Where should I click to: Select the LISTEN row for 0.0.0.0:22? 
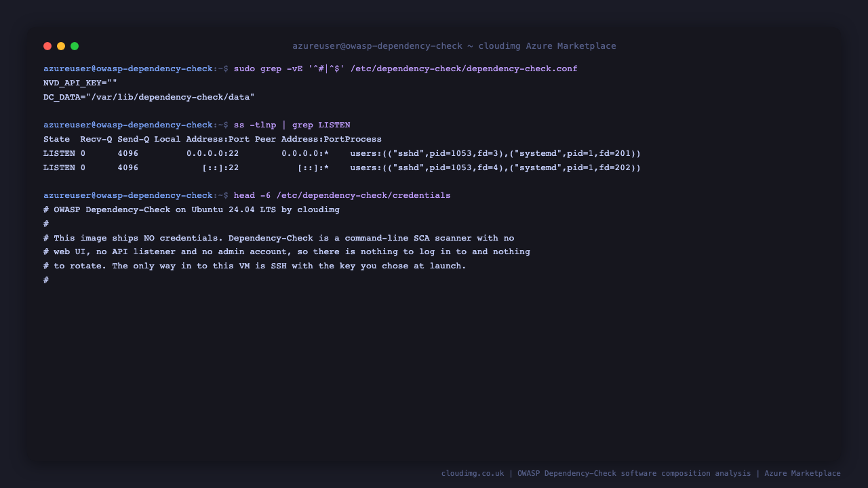coord(342,154)
